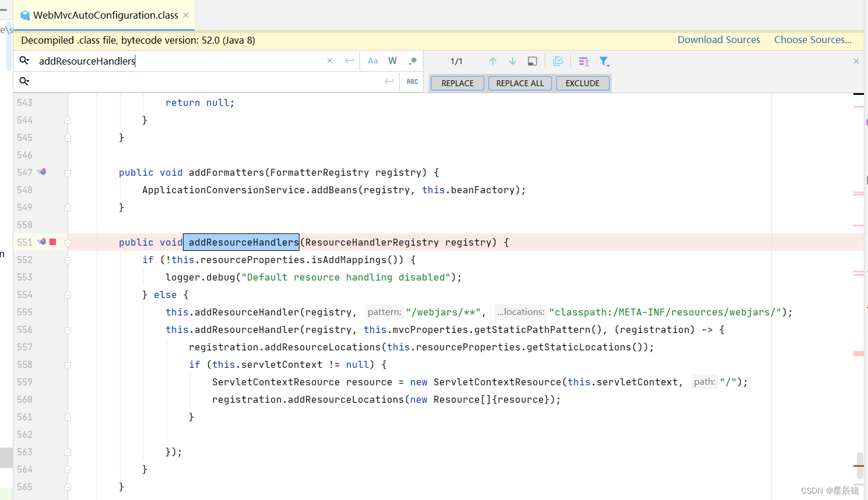Open search history magnifier icon
Image resolution: width=868 pixels, height=500 pixels.
pyautogui.click(x=24, y=61)
